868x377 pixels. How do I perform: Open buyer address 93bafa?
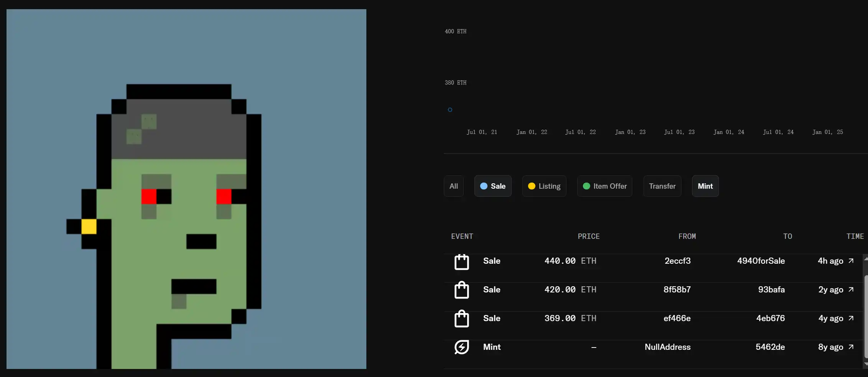click(771, 290)
